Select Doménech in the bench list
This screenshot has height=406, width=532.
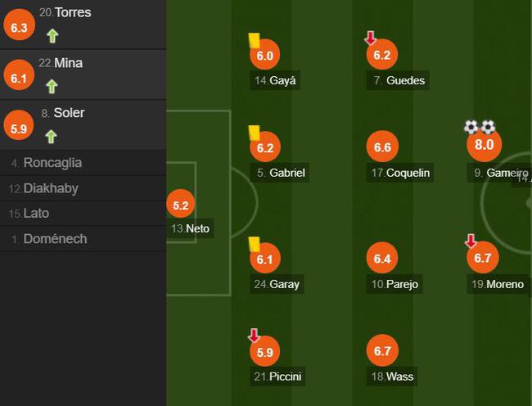click(83, 239)
